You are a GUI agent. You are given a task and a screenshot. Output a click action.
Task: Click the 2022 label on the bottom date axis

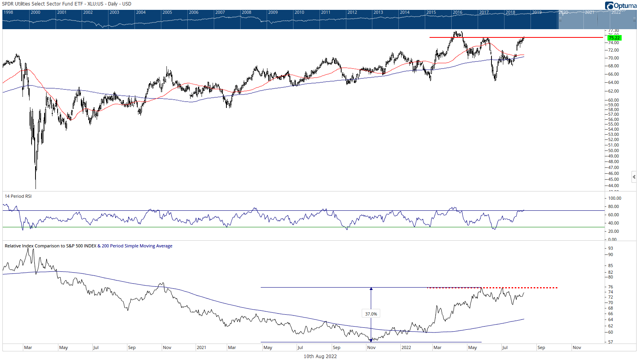click(x=406, y=347)
